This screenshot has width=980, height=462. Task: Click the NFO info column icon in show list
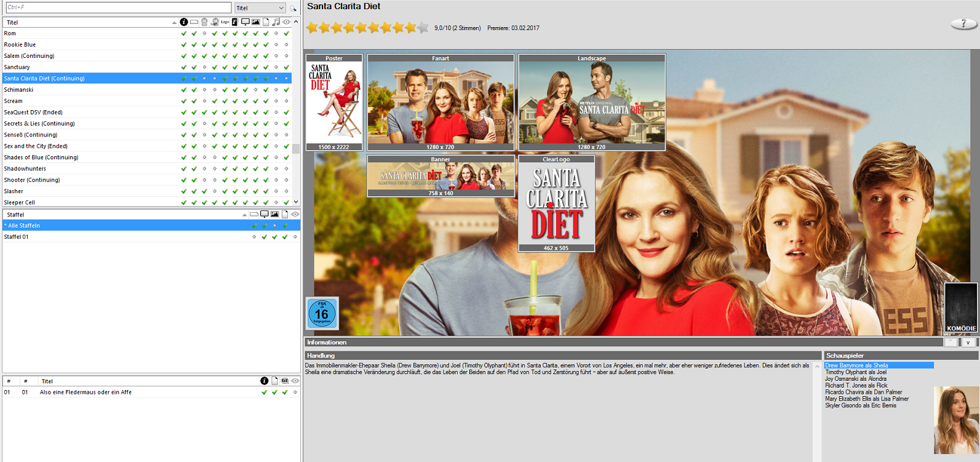(184, 22)
